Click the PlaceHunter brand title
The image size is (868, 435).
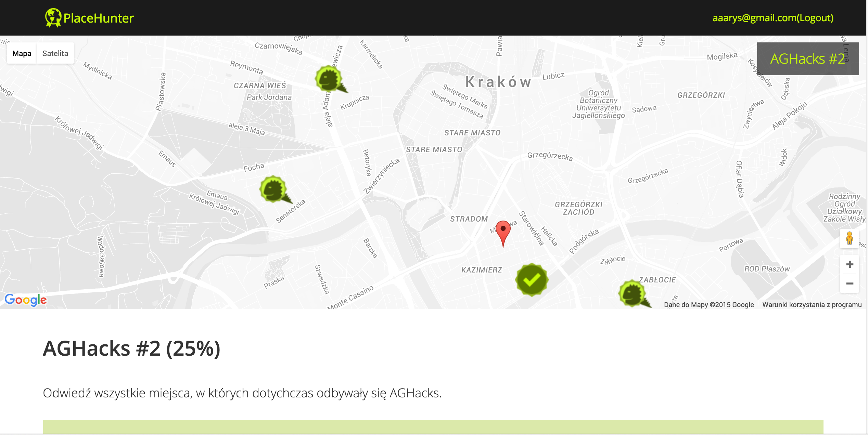coord(99,18)
